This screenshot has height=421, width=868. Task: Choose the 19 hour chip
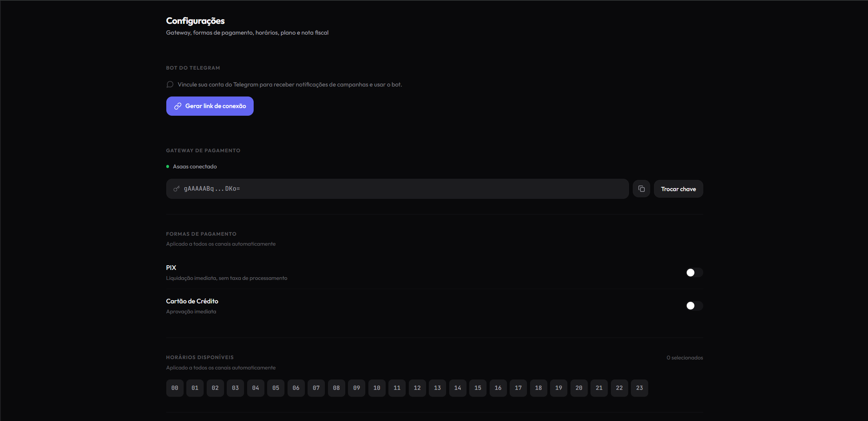tap(559, 388)
